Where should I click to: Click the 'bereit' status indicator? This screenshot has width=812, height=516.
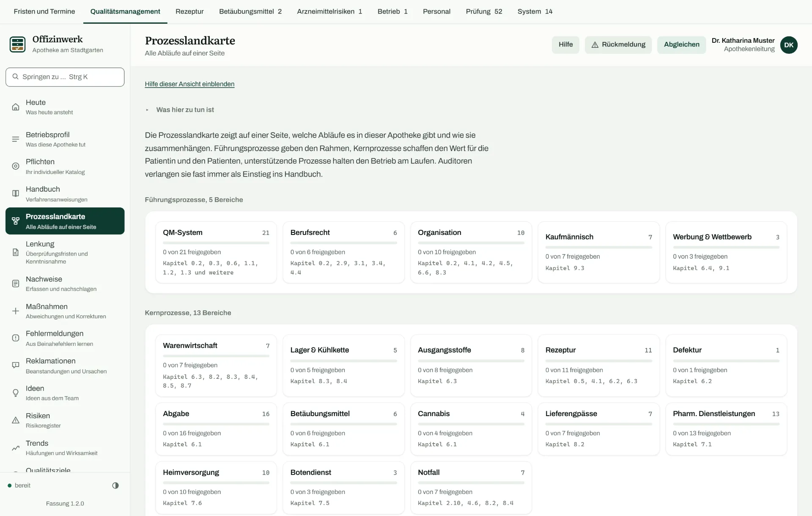pyautogui.click(x=19, y=486)
